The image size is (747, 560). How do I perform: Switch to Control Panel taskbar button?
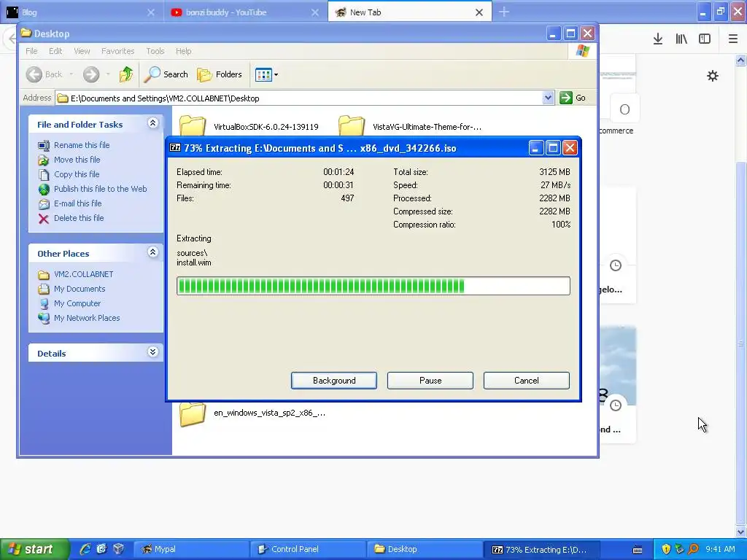pyautogui.click(x=309, y=549)
